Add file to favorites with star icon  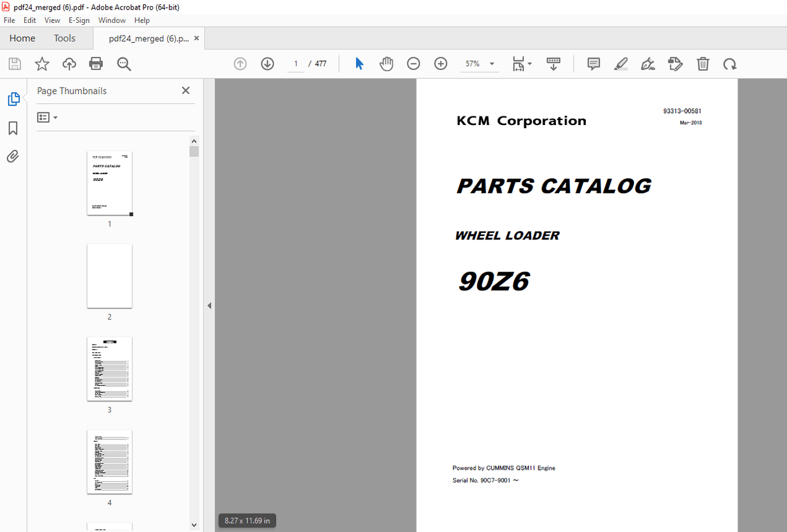click(41, 63)
